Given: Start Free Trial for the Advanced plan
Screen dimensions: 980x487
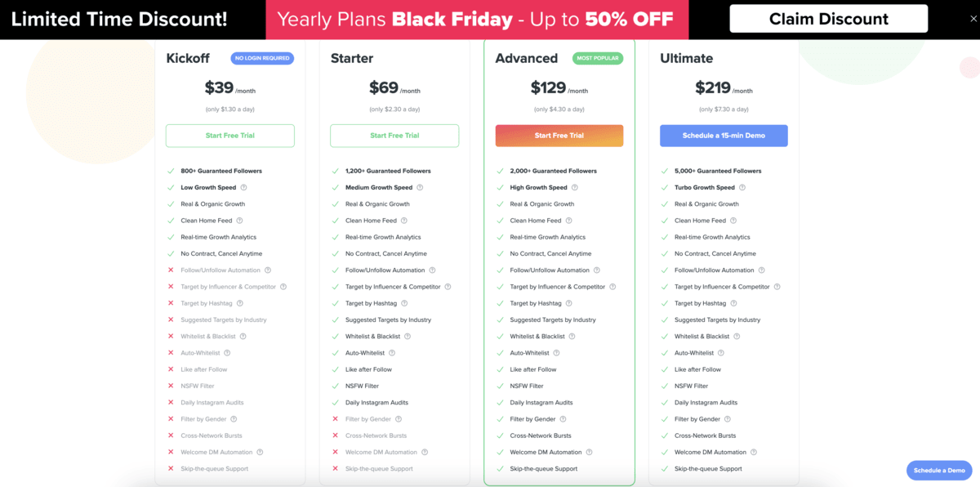Looking at the screenshot, I should pos(559,136).
